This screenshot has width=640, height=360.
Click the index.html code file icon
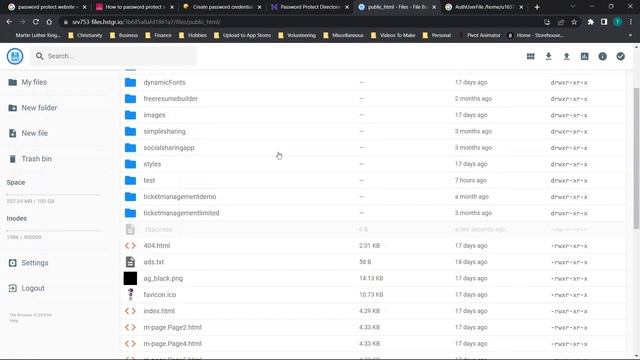coord(130,311)
